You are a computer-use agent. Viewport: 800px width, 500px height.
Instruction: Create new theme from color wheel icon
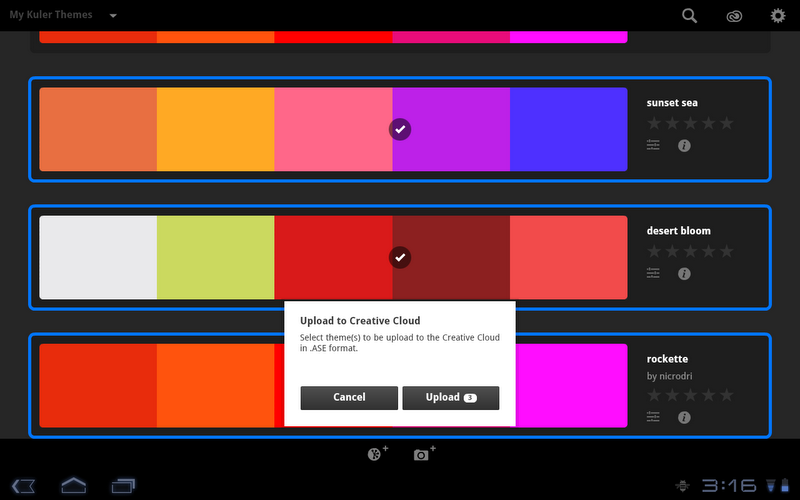point(377,453)
